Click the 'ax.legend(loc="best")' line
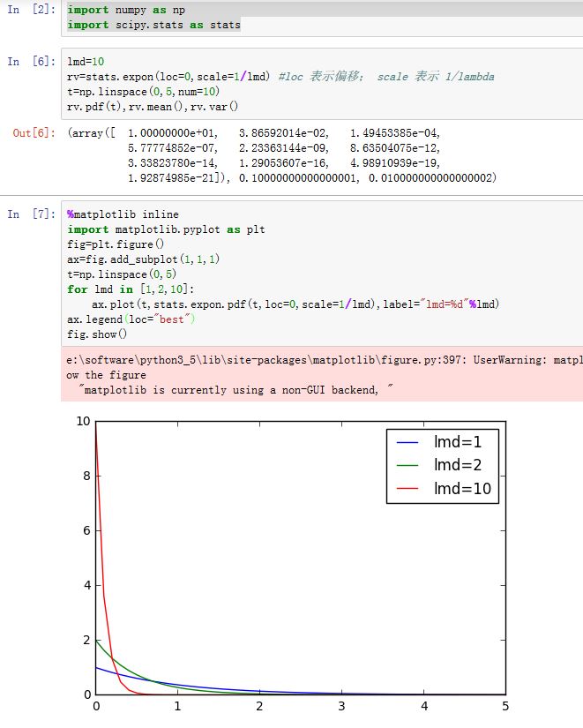583x728 pixels. tap(131, 319)
